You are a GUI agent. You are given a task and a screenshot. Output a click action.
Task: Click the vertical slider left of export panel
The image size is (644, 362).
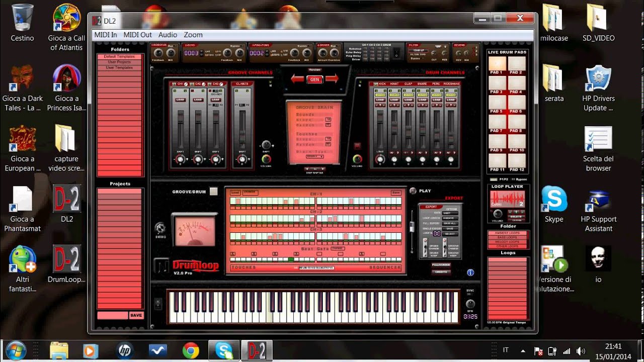tap(413, 226)
